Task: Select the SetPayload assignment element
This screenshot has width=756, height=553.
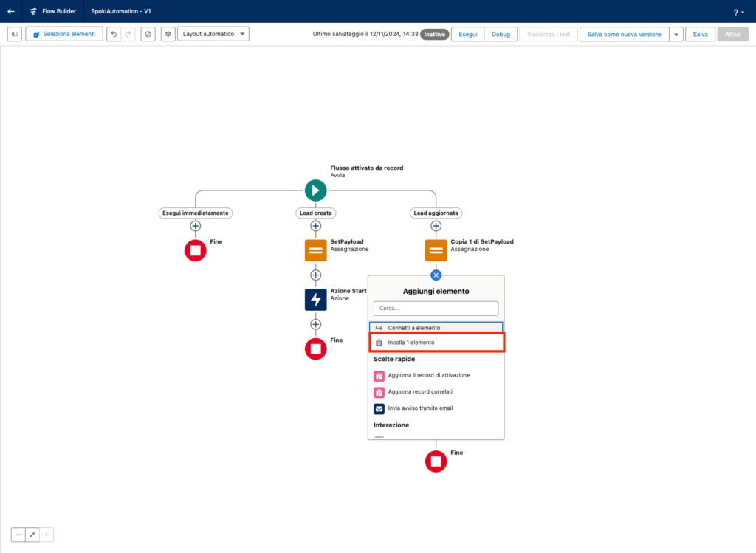Action: point(315,250)
